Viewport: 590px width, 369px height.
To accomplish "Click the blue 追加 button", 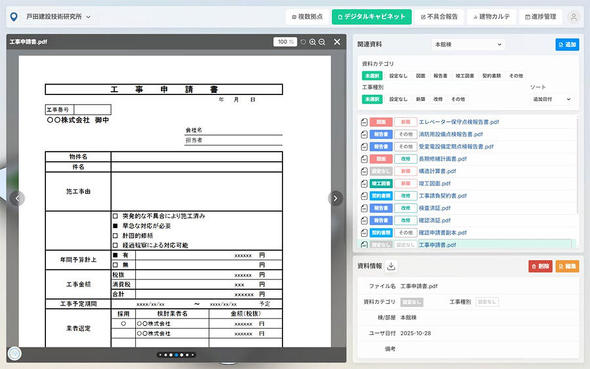I will [567, 44].
